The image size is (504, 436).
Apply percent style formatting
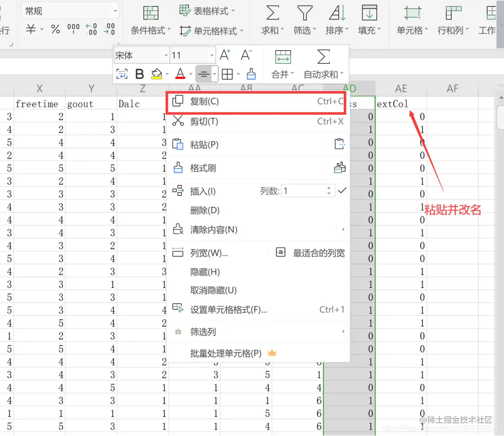point(56,29)
